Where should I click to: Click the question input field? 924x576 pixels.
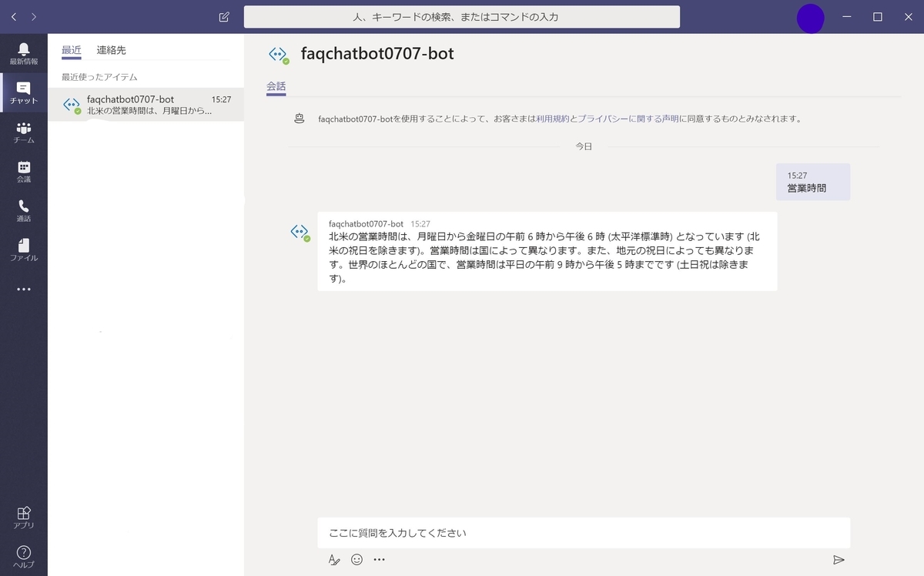tap(583, 532)
